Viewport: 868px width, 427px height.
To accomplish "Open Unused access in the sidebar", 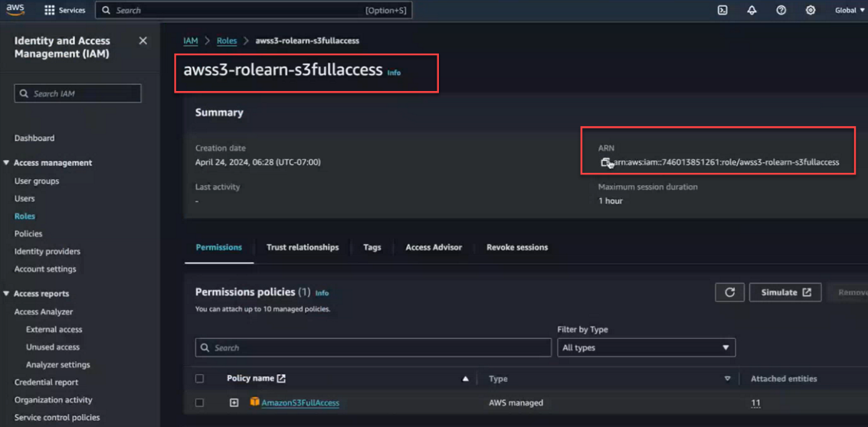I will [53, 347].
